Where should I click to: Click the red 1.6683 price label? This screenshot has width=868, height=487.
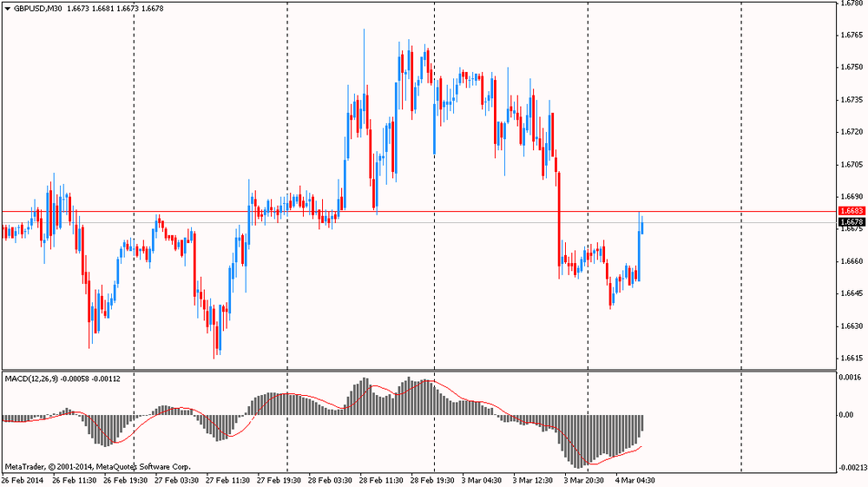click(852, 212)
